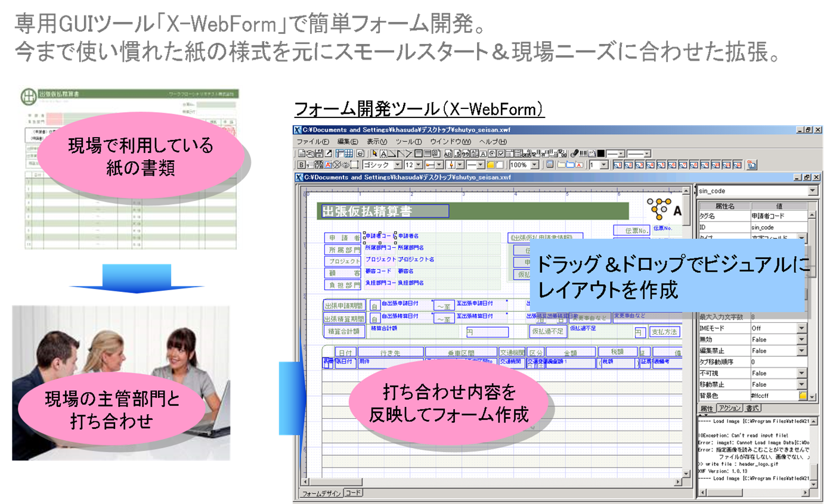Screen dimensions: 830x504
Task: Open the horizontal alignment dropdown
Action: pyautogui.click(x=439, y=165)
